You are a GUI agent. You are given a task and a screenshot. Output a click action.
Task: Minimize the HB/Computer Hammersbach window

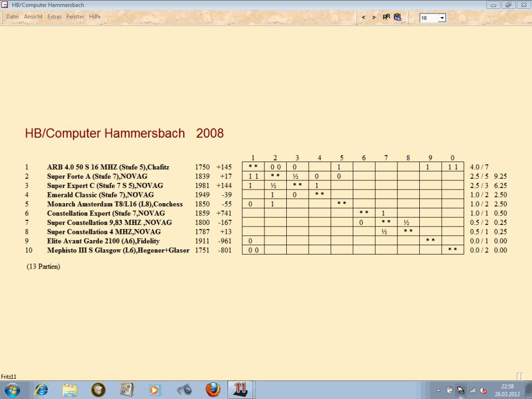[494, 5]
